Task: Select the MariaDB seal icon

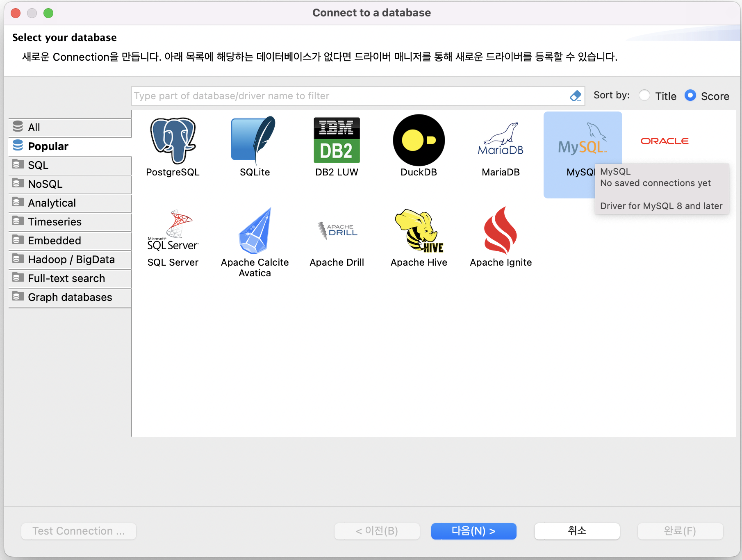Action: (501, 139)
